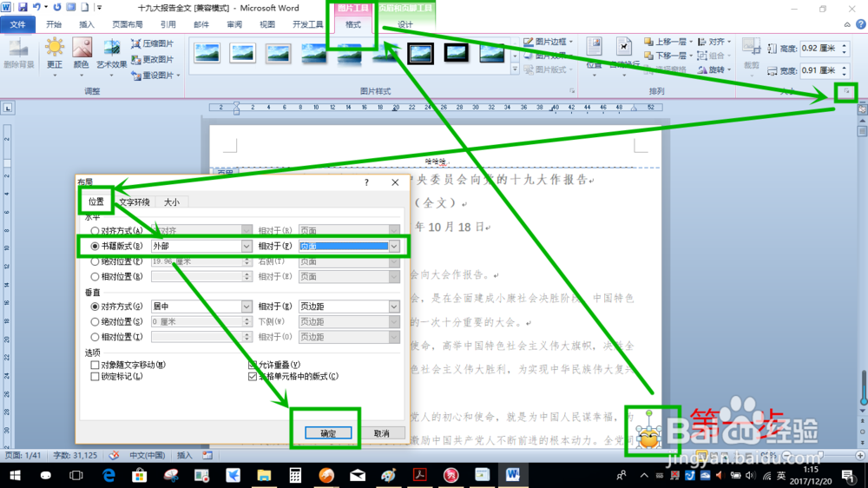Click inside the 宽度 width input field
868x488 pixels.
pyautogui.click(x=820, y=70)
